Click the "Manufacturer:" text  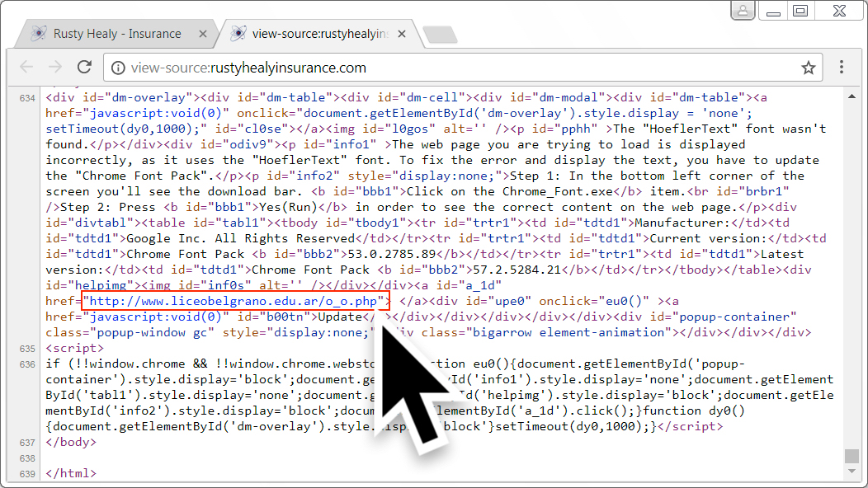pos(682,223)
